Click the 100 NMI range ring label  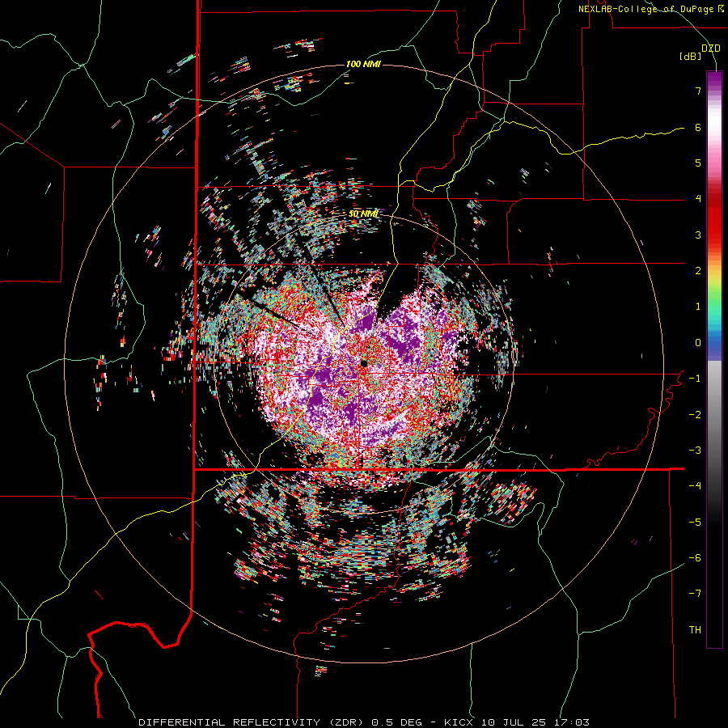click(x=363, y=64)
